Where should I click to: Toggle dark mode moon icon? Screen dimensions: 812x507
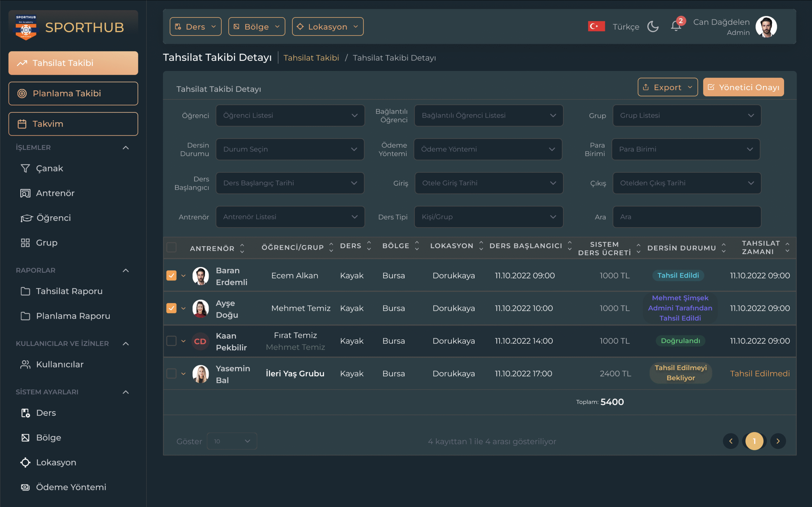[x=653, y=27]
